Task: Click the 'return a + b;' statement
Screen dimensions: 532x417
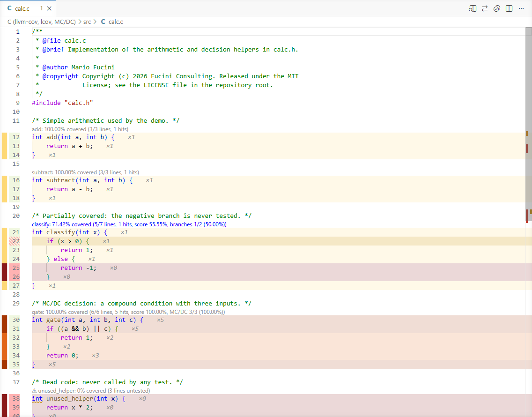Action: pos(70,146)
